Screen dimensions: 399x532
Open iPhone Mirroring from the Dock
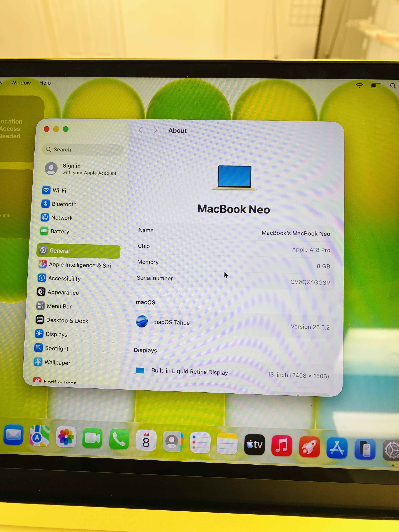tap(365, 449)
